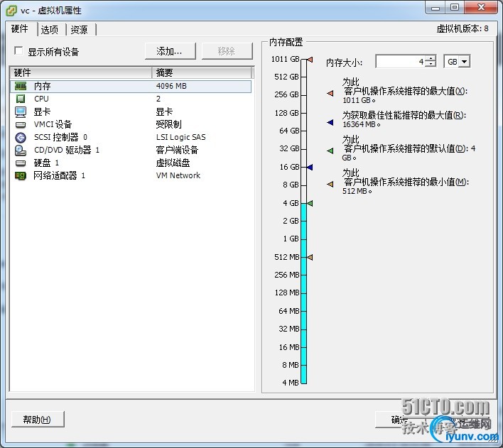Viewport: 503px width, 448px height.
Task: Click the 受限制 summary value
Action: pos(169,124)
